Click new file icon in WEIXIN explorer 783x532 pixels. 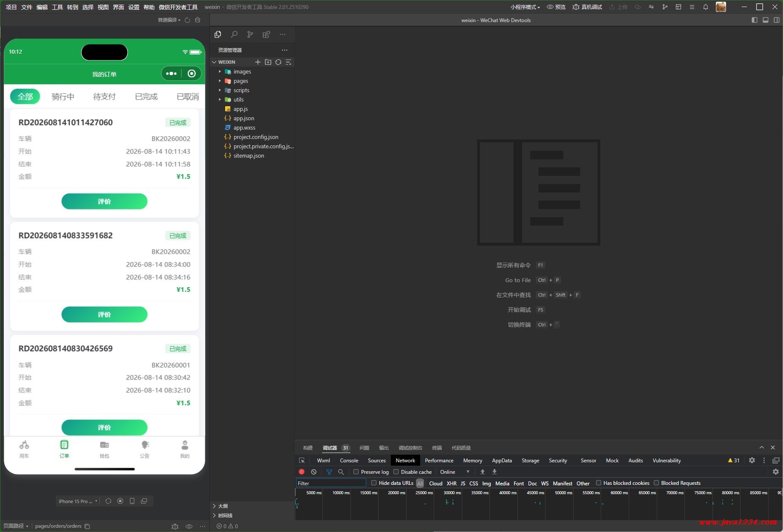(257, 62)
